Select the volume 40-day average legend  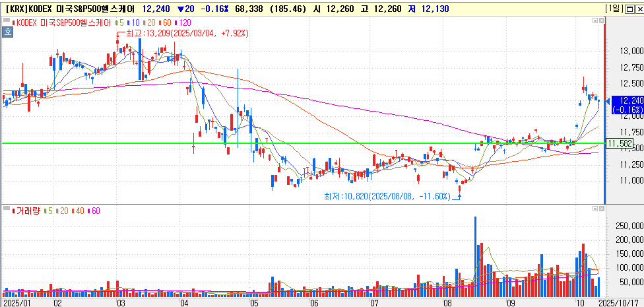click(78, 211)
